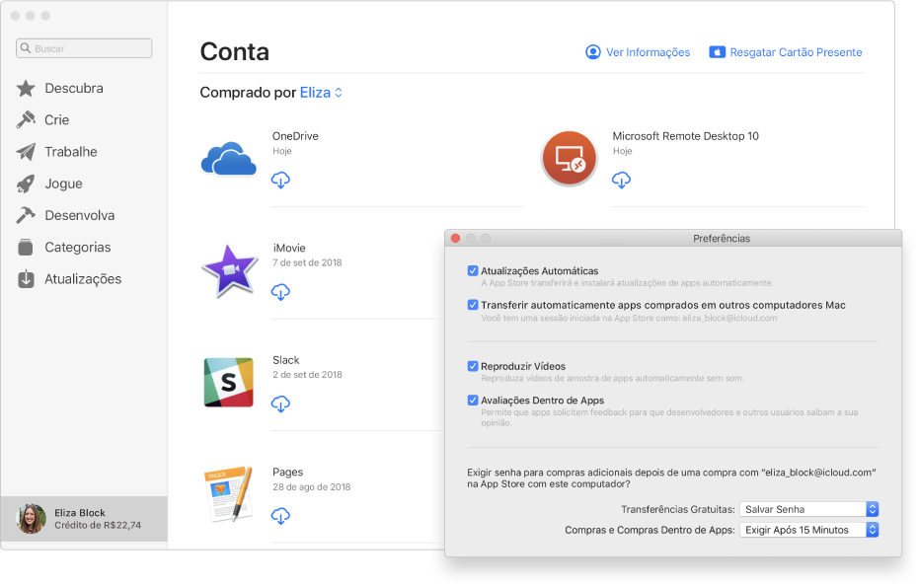919x588 pixels.
Task: Open Exigir Após 15 Minutos dropdown
Action: click(x=808, y=530)
